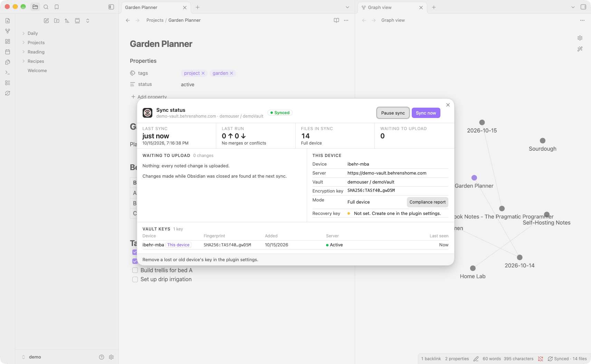Check the 'Build trellis for bed A' task

[135, 270]
